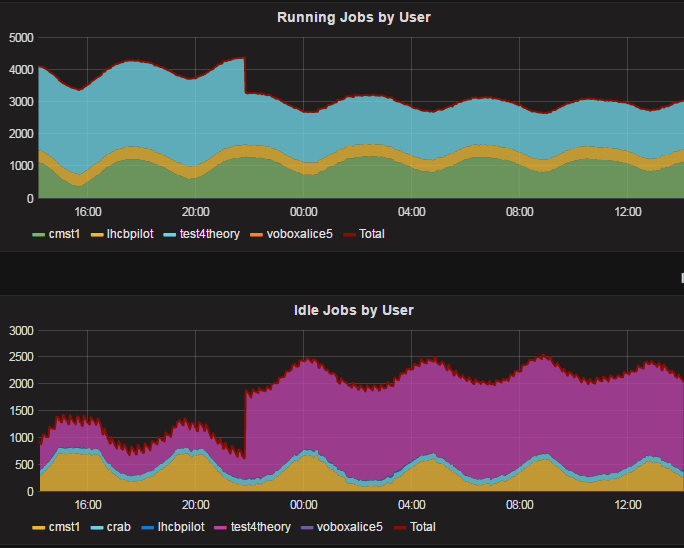Screen dimensions: 684x548
Task: Toggle test4theory series in Idle Jobs legend
Action: [x=258, y=527]
